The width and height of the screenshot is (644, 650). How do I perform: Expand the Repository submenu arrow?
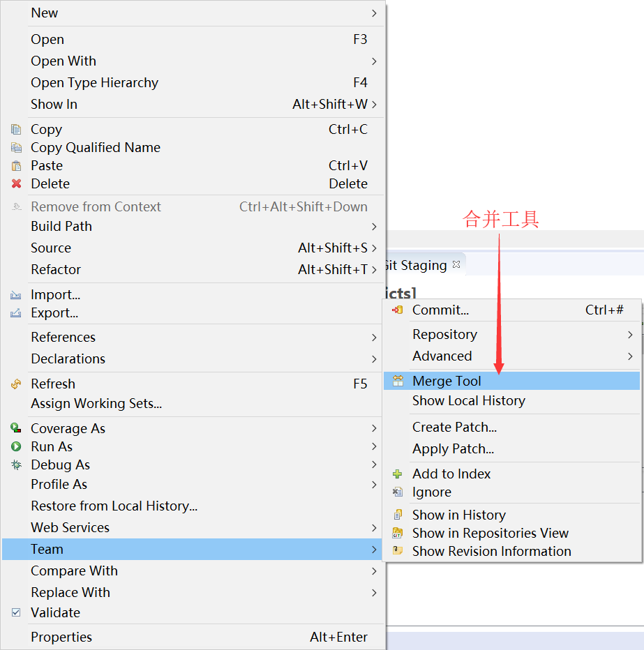pyautogui.click(x=630, y=335)
